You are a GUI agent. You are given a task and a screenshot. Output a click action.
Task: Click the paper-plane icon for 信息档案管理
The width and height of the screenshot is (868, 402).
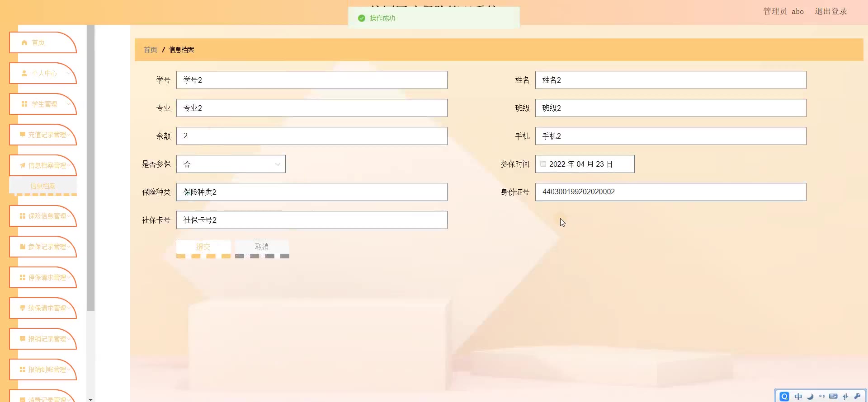pos(23,165)
